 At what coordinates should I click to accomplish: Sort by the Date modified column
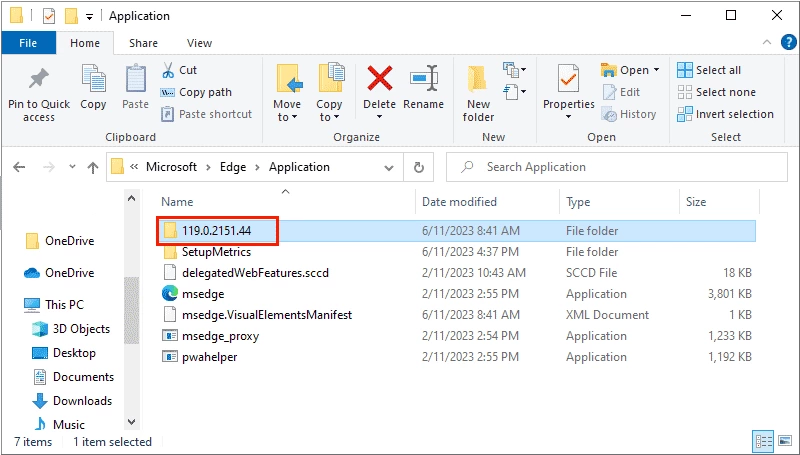[459, 202]
